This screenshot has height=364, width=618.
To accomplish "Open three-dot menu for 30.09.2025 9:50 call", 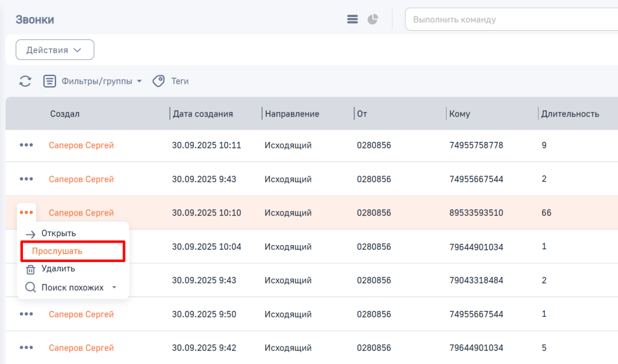I will tap(26, 314).
